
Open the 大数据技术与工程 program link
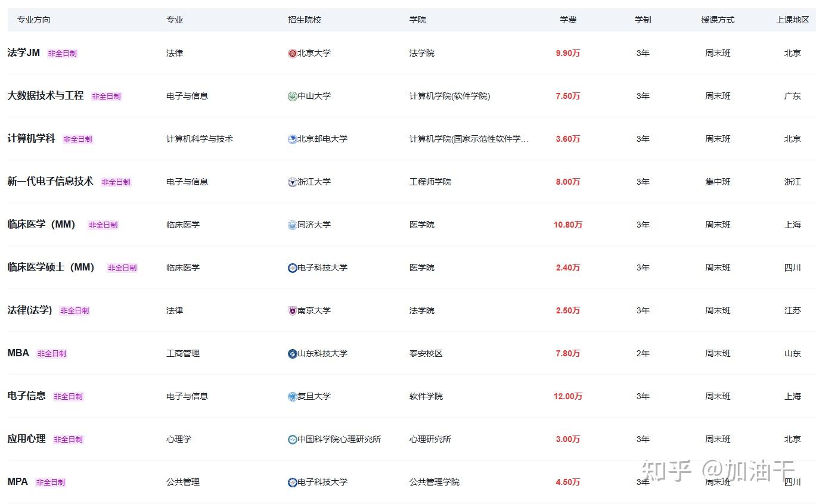tap(45, 96)
